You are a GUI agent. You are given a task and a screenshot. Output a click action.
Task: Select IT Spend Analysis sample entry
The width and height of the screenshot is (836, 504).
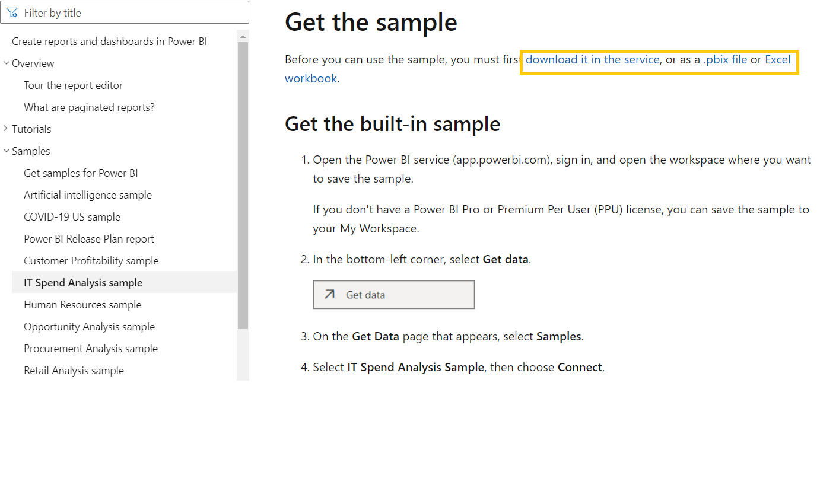click(x=125, y=282)
